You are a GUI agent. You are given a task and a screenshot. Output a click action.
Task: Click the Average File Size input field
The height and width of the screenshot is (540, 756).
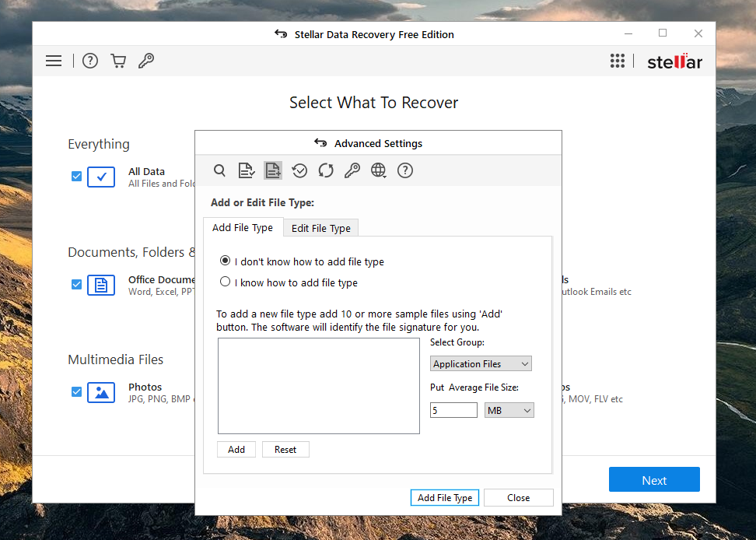(x=453, y=410)
